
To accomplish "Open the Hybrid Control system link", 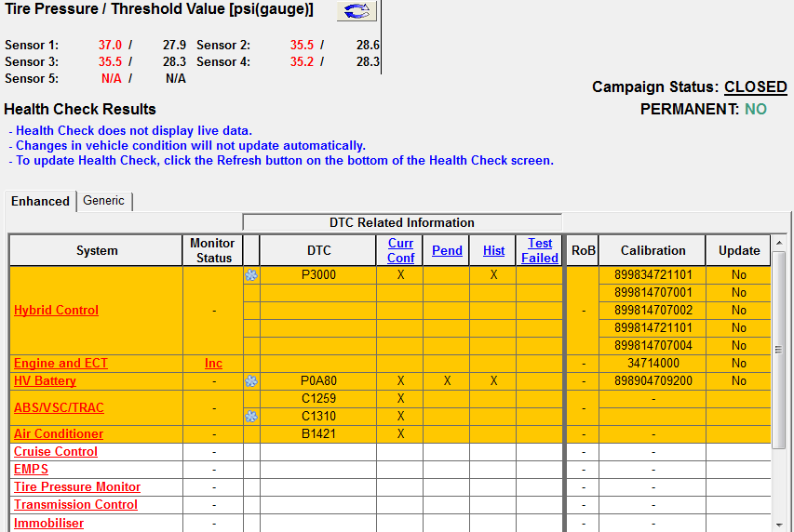I will [x=56, y=311].
